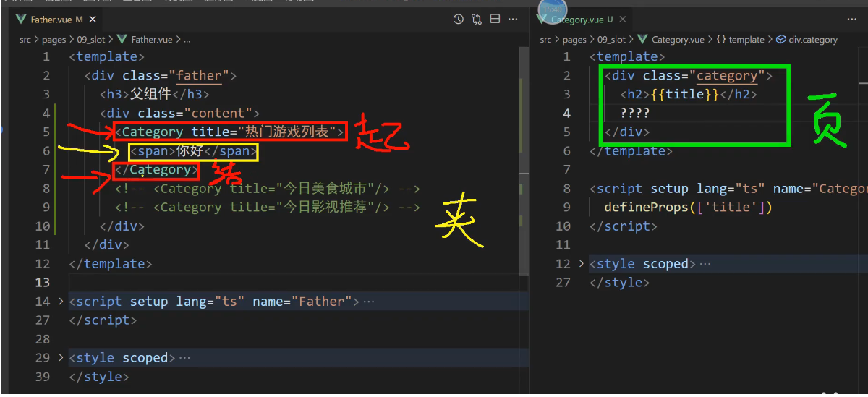Open the pages breadcrumb in Category.vue editor
The image size is (868, 397).
coord(574,40)
